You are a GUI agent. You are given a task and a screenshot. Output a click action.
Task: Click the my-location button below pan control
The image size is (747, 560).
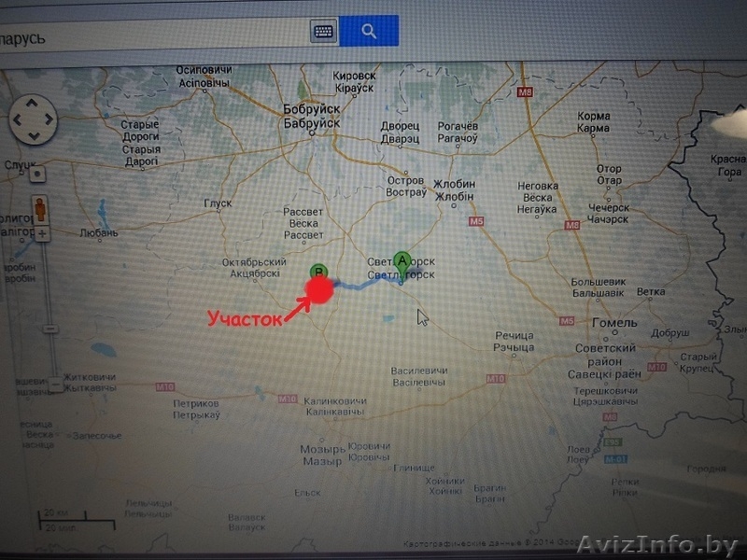click(37, 174)
